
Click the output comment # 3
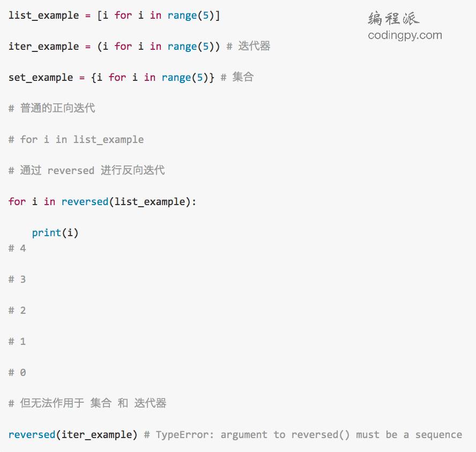click(17, 279)
